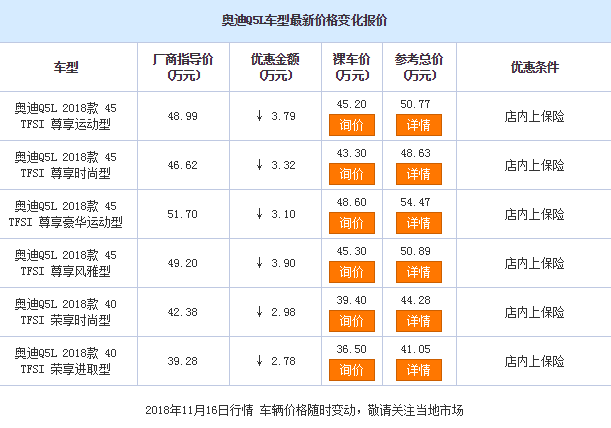
Task: Click 店内上保险 in the 尊享风雅型 row
Action: point(534,263)
